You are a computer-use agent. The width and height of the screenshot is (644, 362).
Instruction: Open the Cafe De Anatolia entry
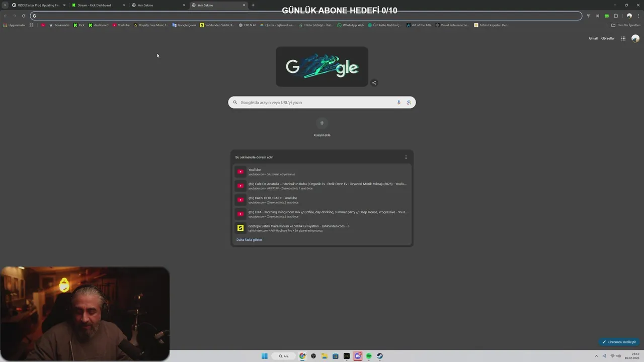pyautogui.click(x=322, y=186)
